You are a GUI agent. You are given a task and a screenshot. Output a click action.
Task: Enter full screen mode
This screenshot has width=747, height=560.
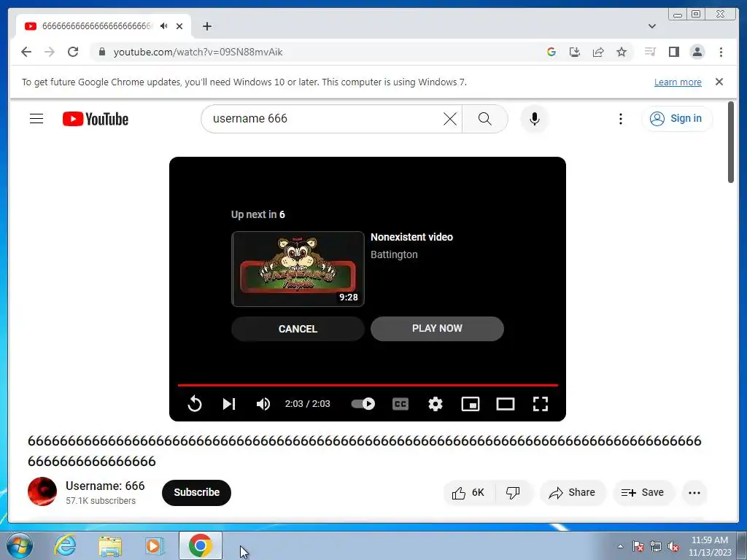541,404
